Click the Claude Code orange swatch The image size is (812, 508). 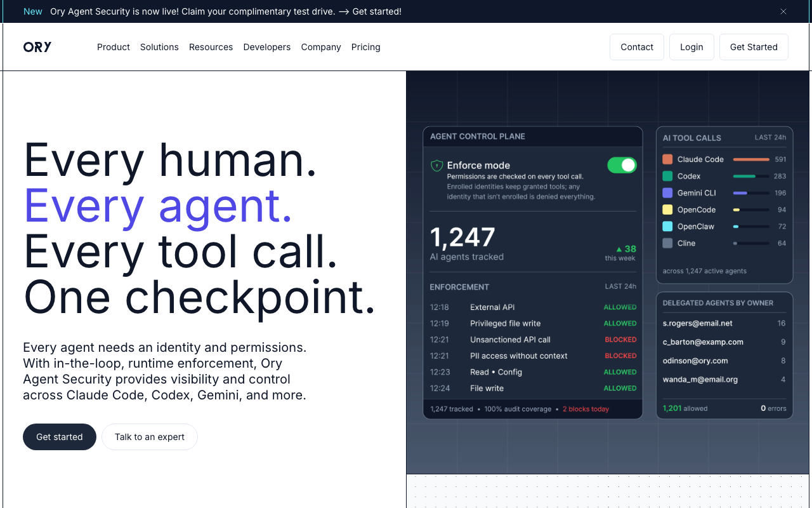[x=667, y=159]
